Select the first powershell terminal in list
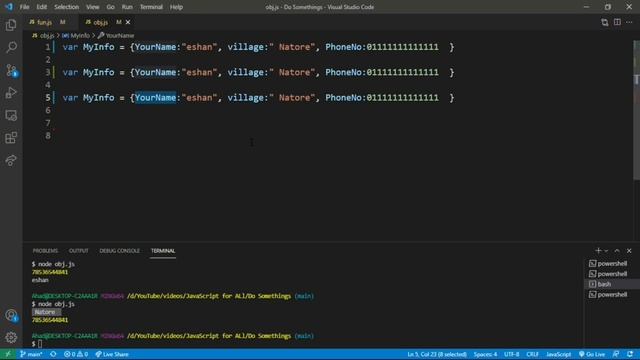 click(611, 264)
